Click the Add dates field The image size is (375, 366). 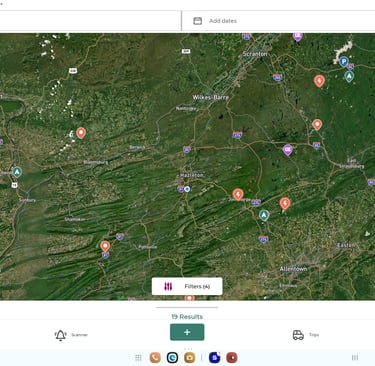pyautogui.click(x=278, y=21)
